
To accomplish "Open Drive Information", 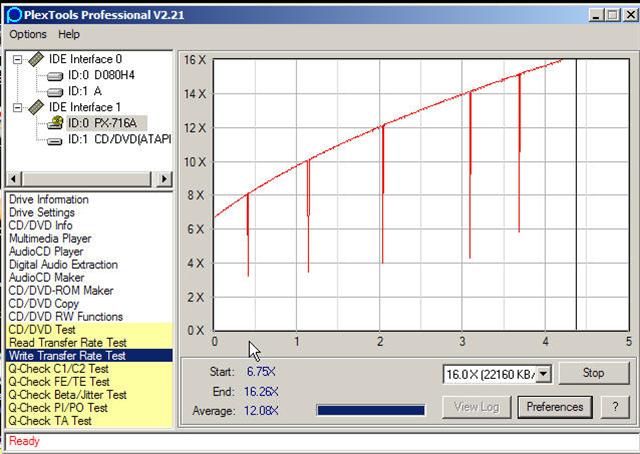I will pos(49,200).
